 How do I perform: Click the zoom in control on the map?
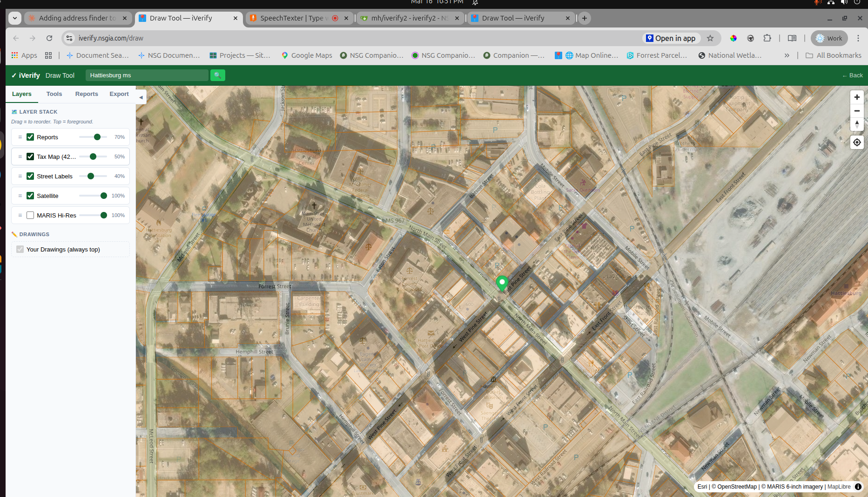tap(857, 97)
